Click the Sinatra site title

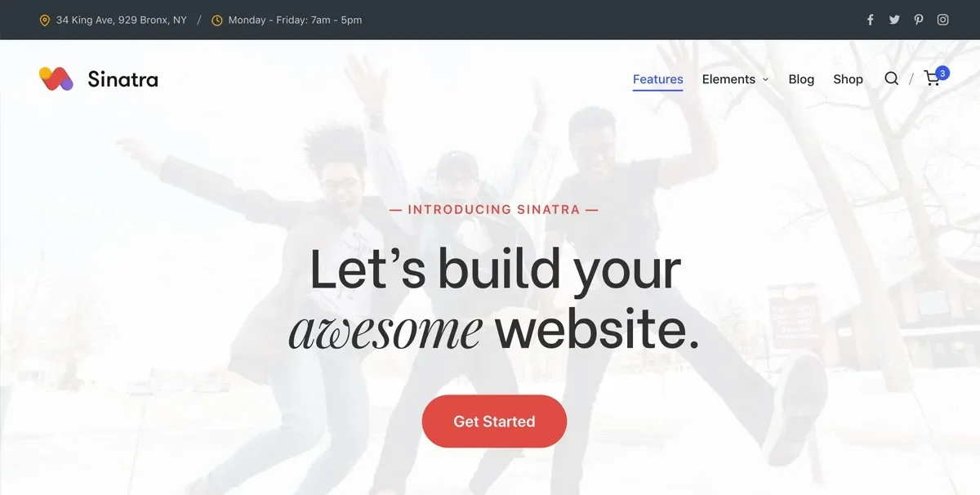[x=122, y=79]
